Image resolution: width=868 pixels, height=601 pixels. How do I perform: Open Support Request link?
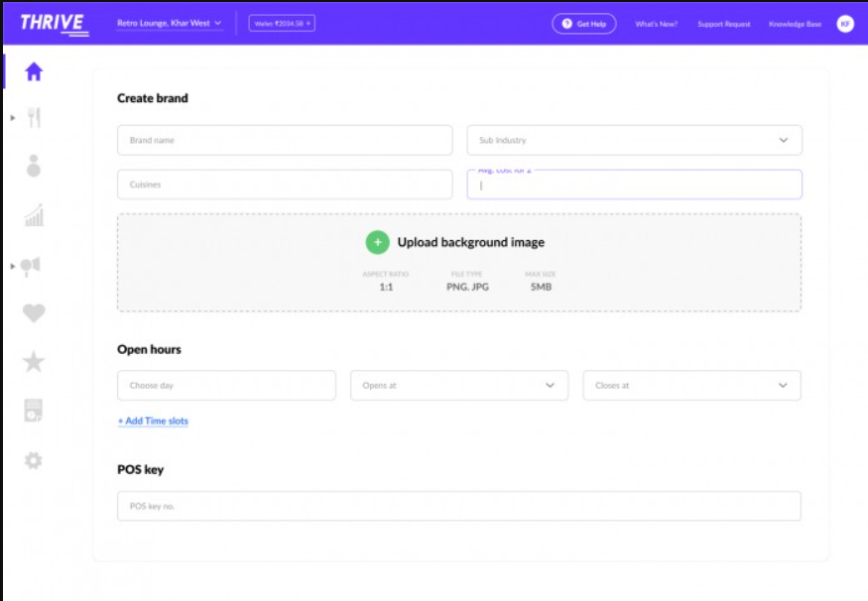point(723,24)
